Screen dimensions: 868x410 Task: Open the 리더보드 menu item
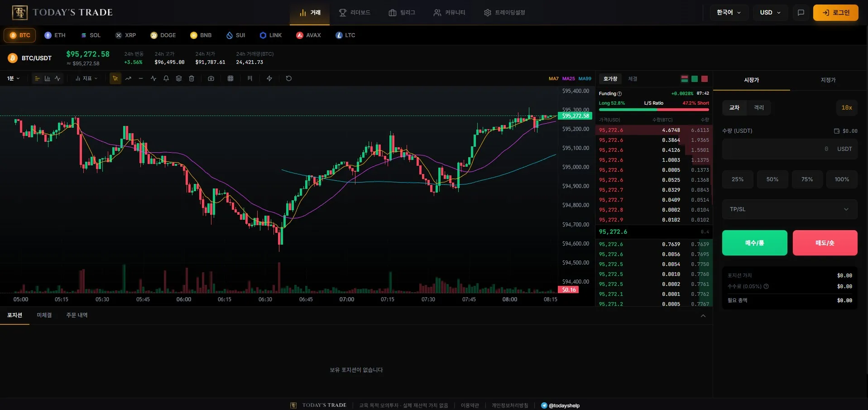[x=355, y=13]
